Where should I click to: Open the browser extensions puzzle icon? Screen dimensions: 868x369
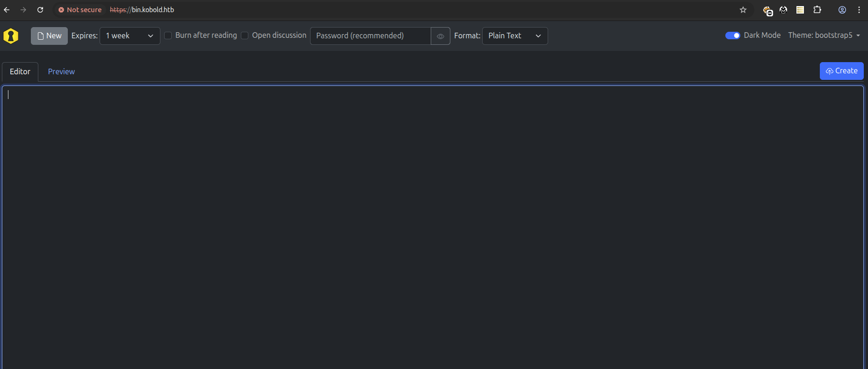click(817, 10)
